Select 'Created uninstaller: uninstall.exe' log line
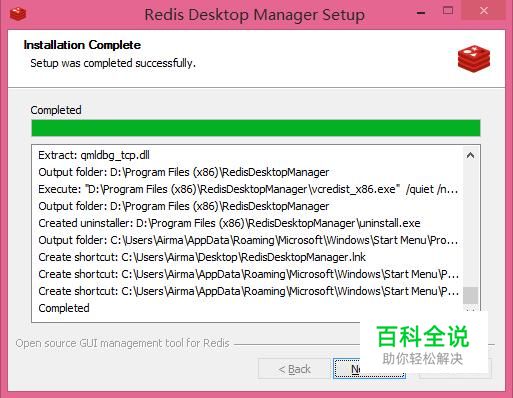Screen dimensions: 513x398 point(229,223)
